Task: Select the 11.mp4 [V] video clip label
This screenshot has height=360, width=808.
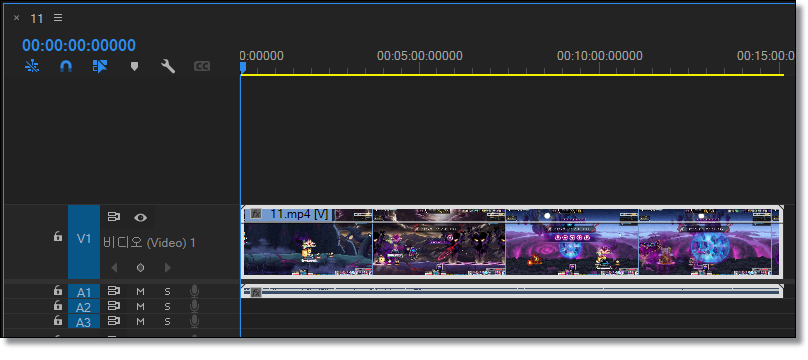Action: 299,214
